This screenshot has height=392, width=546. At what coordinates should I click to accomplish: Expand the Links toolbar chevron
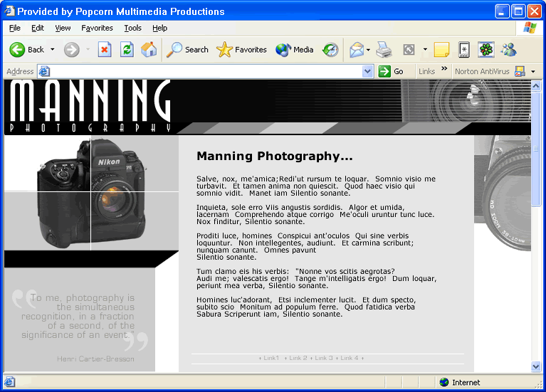(444, 70)
